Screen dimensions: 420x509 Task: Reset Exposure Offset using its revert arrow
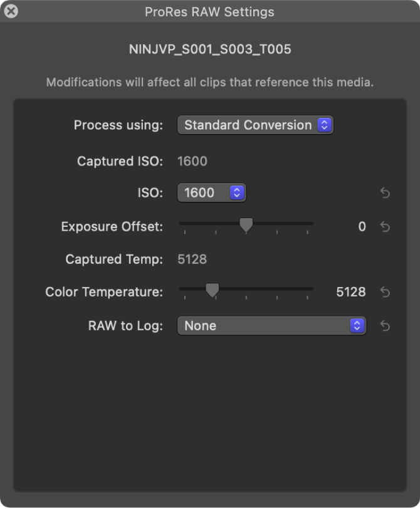386,227
